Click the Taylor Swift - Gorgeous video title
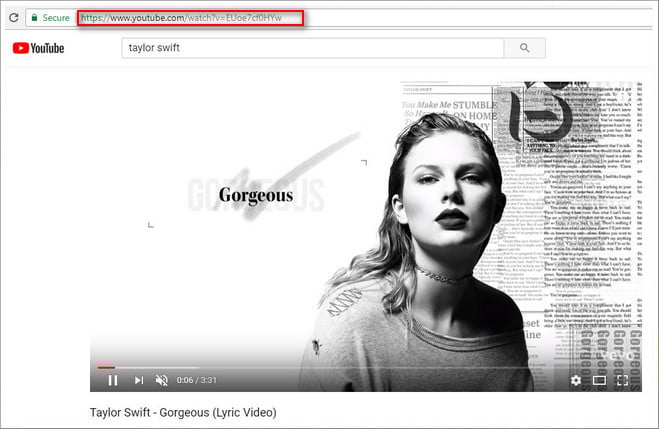The width and height of the screenshot is (659, 429). point(183,413)
